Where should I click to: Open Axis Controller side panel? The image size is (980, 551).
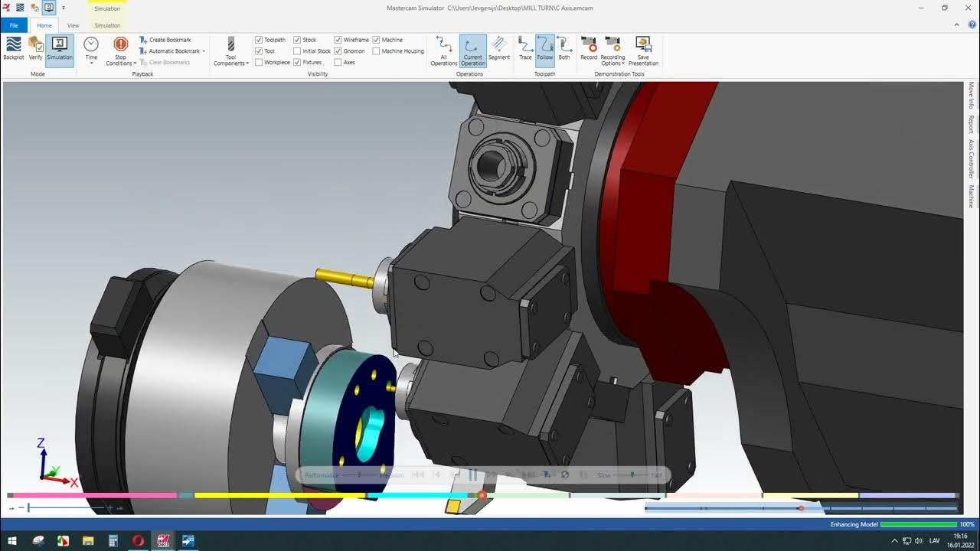(972, 159)
